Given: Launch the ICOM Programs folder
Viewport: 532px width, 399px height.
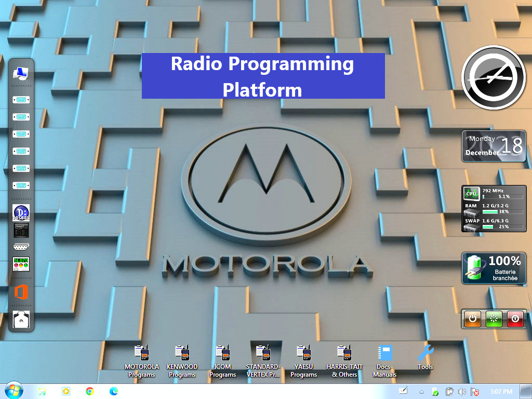Looking at the screenshot, I should point(222,354).
